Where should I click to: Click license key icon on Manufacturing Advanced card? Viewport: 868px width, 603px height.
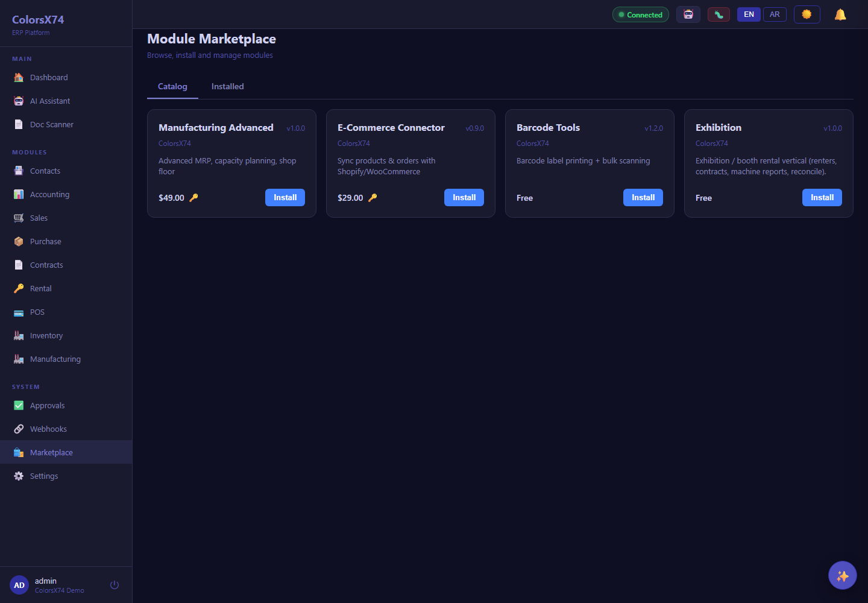click(193, 198)
